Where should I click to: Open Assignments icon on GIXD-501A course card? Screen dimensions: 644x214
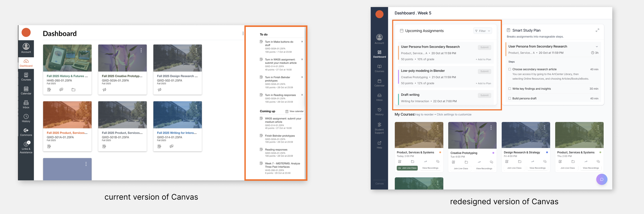coord(49,146)
